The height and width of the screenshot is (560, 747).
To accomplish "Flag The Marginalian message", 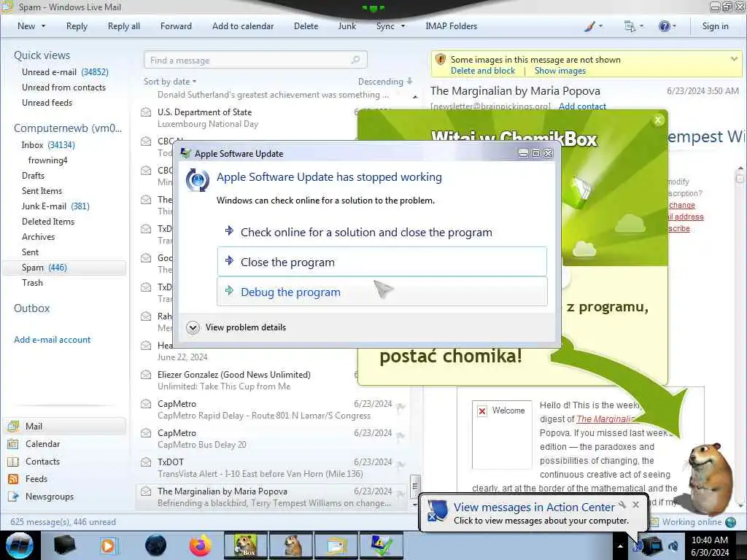I will [401, 494].
